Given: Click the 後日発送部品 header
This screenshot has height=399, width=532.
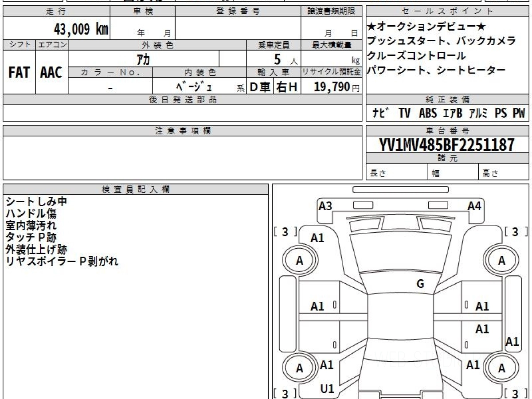Looking at the screenshot, I should 182,100.
